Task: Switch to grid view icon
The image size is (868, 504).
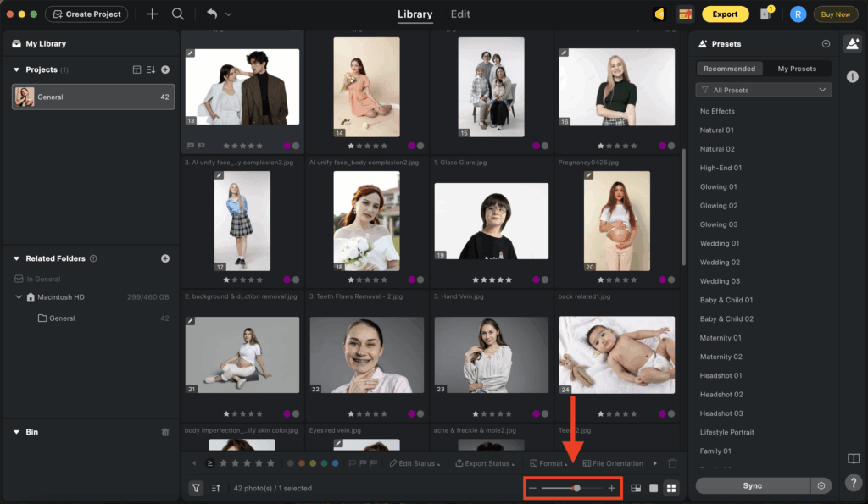Action: click(x=671, y=488)
